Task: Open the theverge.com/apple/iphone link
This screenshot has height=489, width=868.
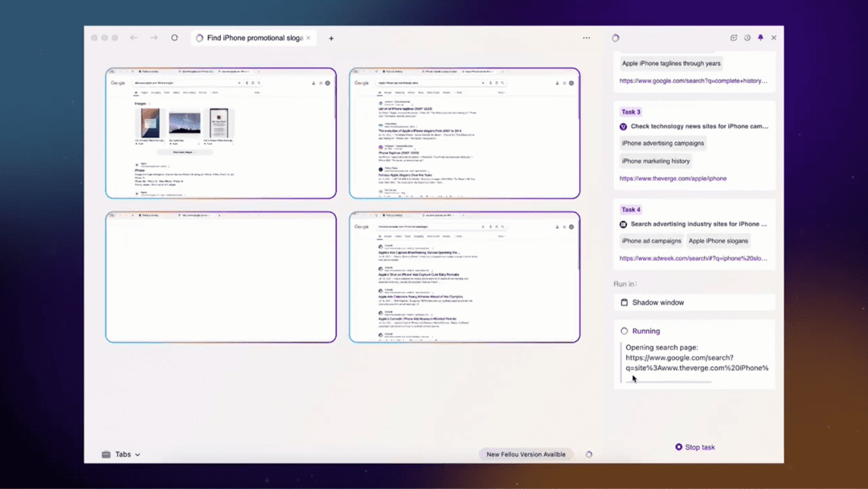Action: [x=674, y=179]
